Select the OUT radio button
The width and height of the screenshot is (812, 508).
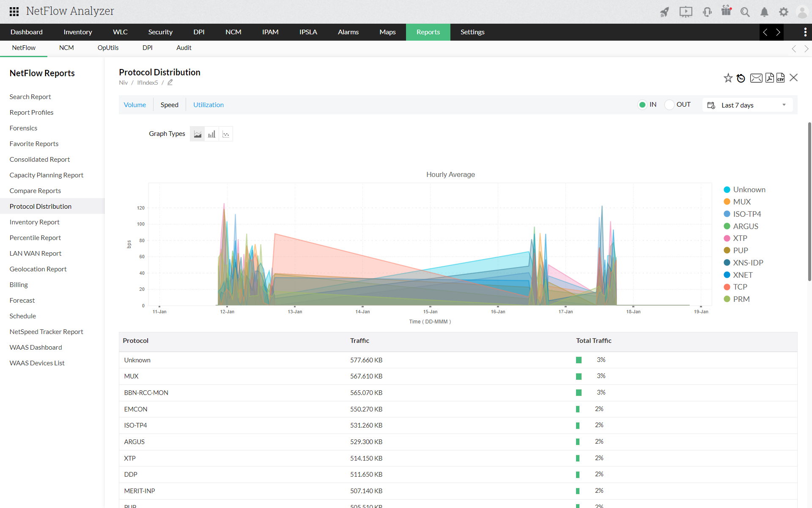669,105
